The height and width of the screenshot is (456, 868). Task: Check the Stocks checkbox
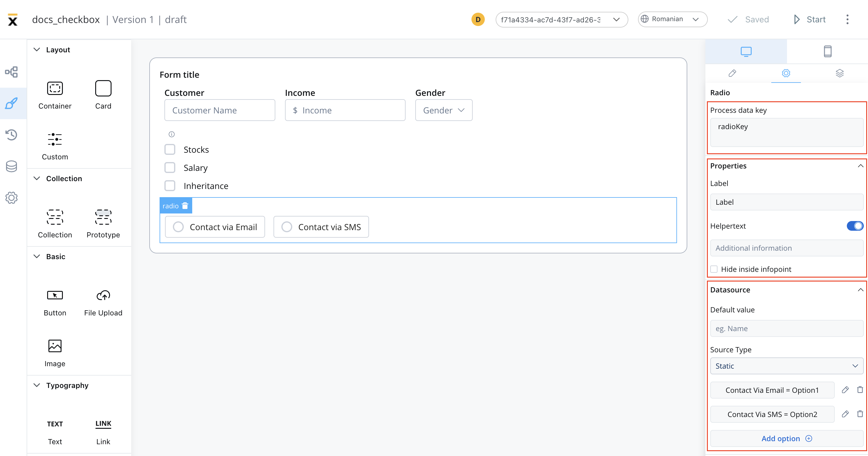point(170,149)
